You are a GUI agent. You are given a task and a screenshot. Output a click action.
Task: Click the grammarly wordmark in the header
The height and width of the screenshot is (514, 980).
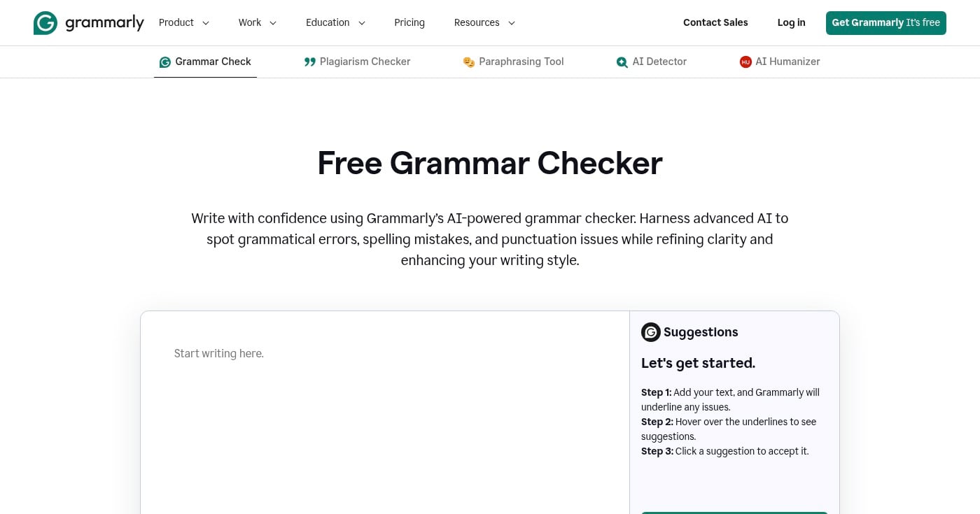[x=105, y=22]
